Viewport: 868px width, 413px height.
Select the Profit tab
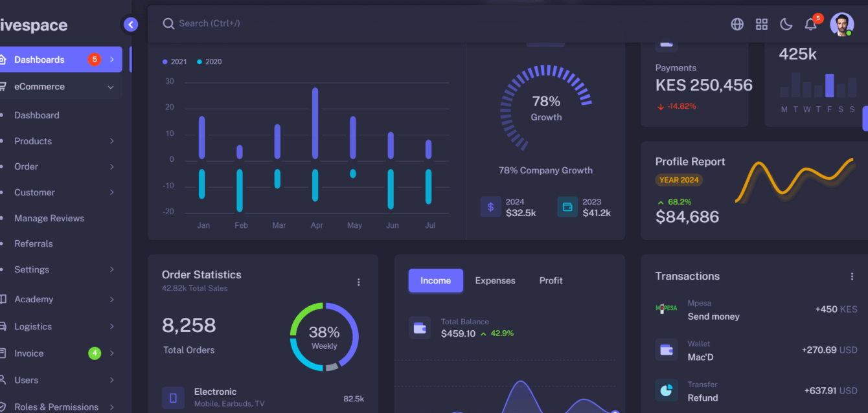click(x=551, y=280)
